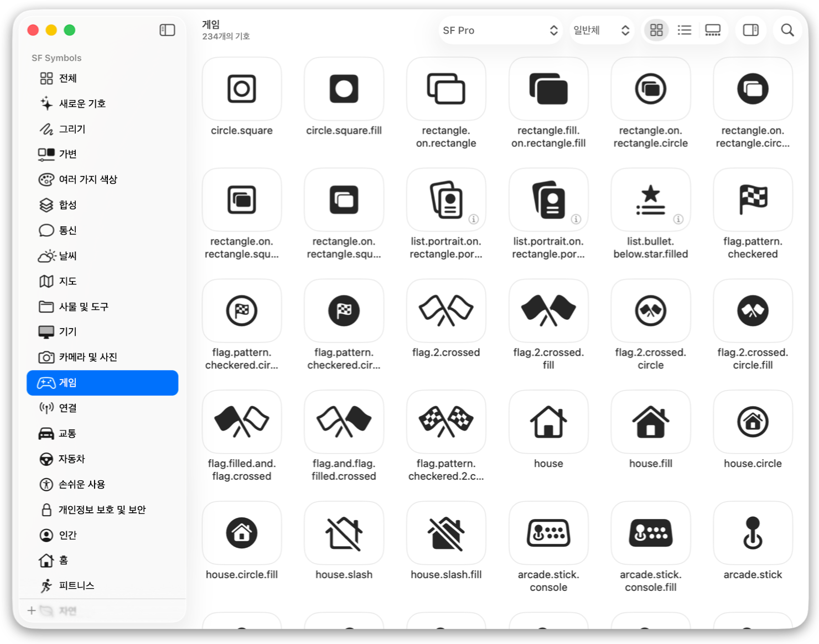Select the circle.square symbol
Image resolution: width=819 pixels, height=644 pixels.
click(x=242, y=89)
